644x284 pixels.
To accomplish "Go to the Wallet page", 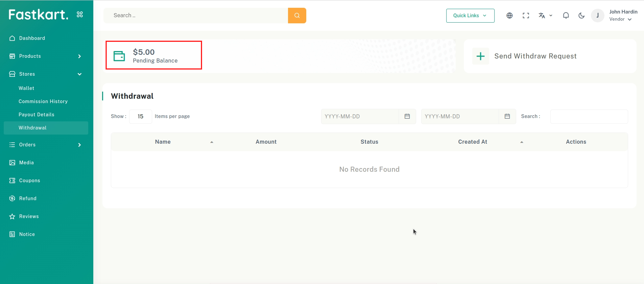I will pyautogui.click(x=26, y=88).
